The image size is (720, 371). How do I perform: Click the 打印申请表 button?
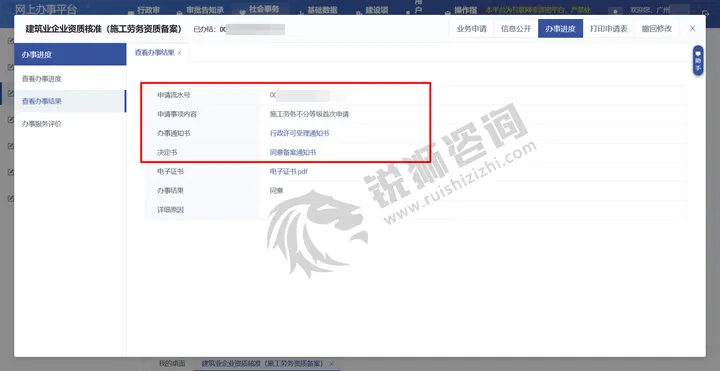tap(608, 28)
